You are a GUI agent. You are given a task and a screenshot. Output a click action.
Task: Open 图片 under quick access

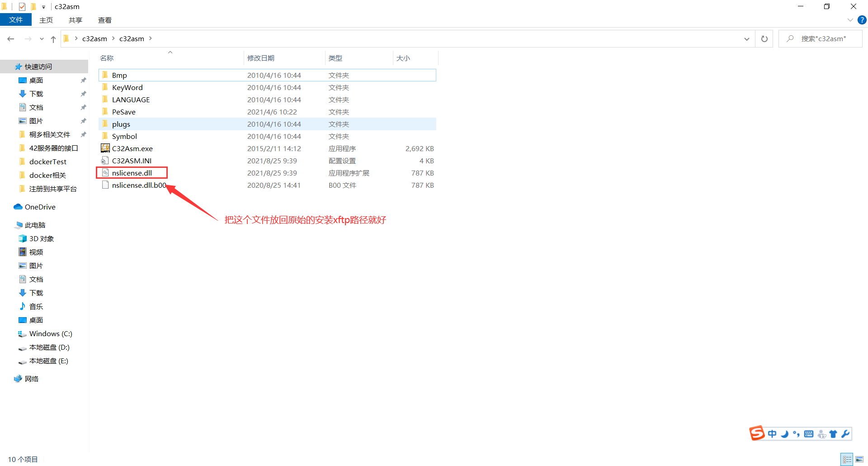click(36, 121)
